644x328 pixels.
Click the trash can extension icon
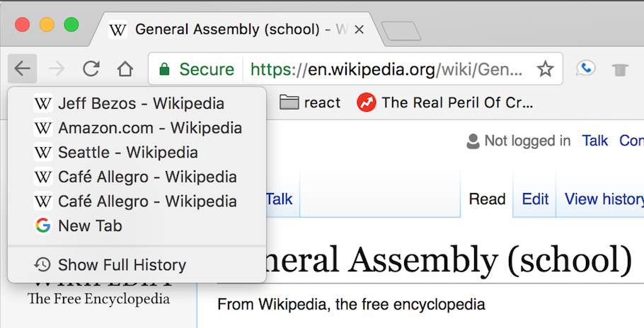pos(620,69)
